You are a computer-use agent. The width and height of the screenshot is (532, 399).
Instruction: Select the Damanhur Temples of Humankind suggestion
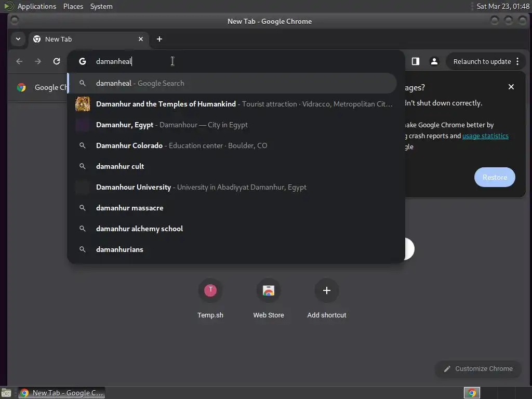(232, 104)
